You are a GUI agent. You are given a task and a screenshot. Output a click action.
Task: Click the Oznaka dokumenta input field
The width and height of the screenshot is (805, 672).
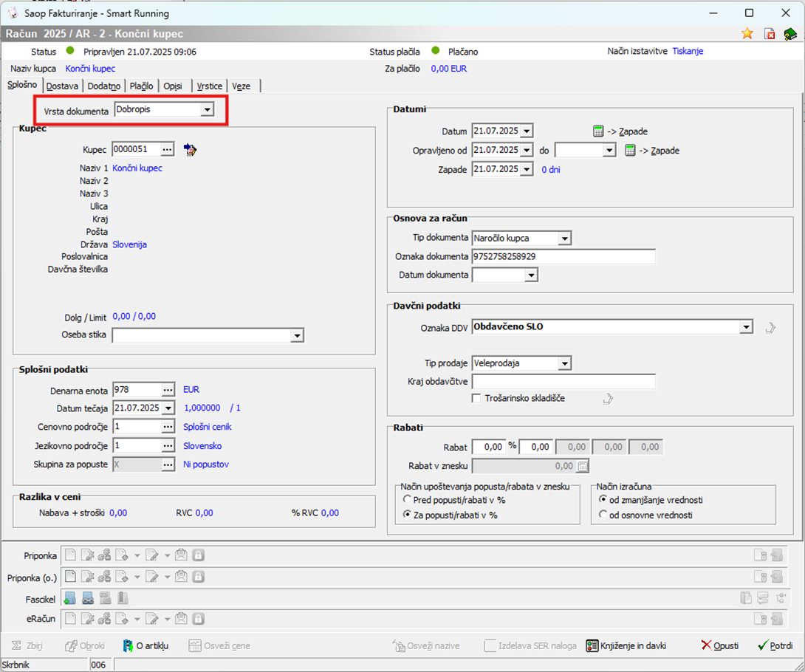click(x=563, y=257)
